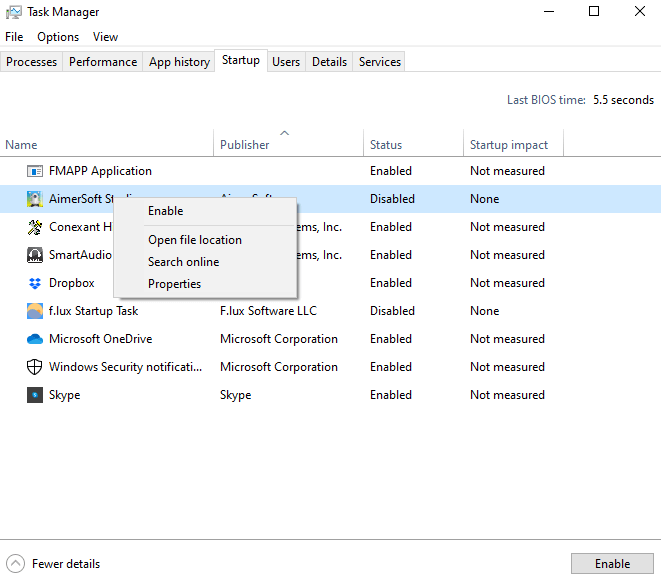The height and width of the screenshot is (587, 661).
Task: Switch to the Services tab
Action: [379, 62]
